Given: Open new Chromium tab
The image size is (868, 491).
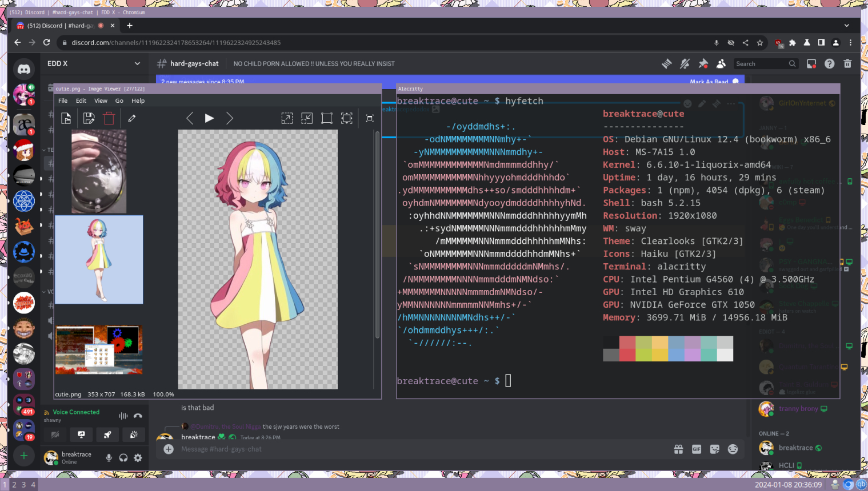Looking at the screenshot, I should tap(130, 26).
